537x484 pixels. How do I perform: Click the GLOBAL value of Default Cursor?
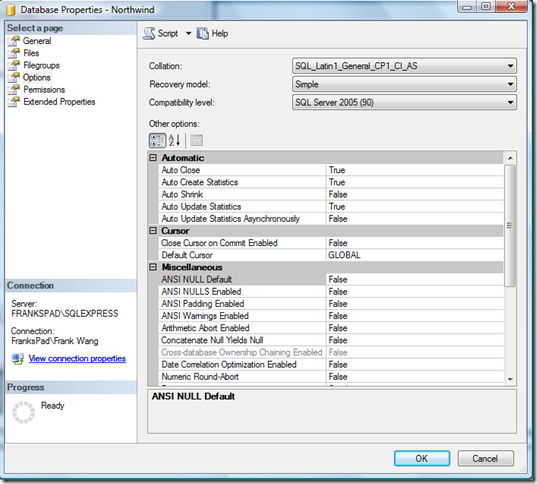tap(344, 255)
